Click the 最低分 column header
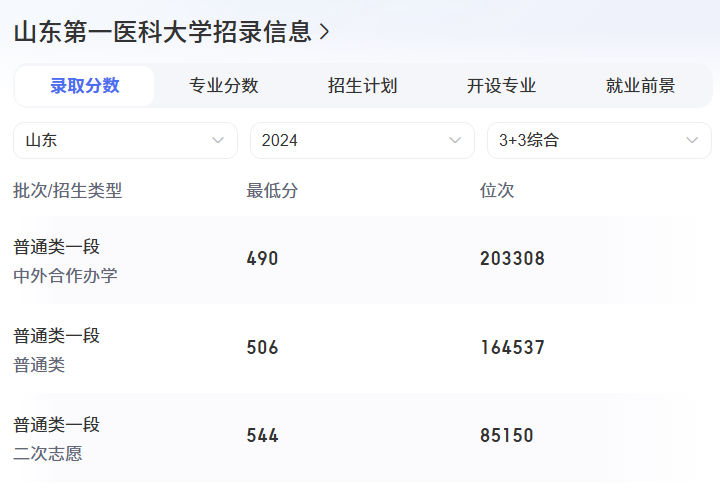Viewport: 720px width, 490px height. 272,190
